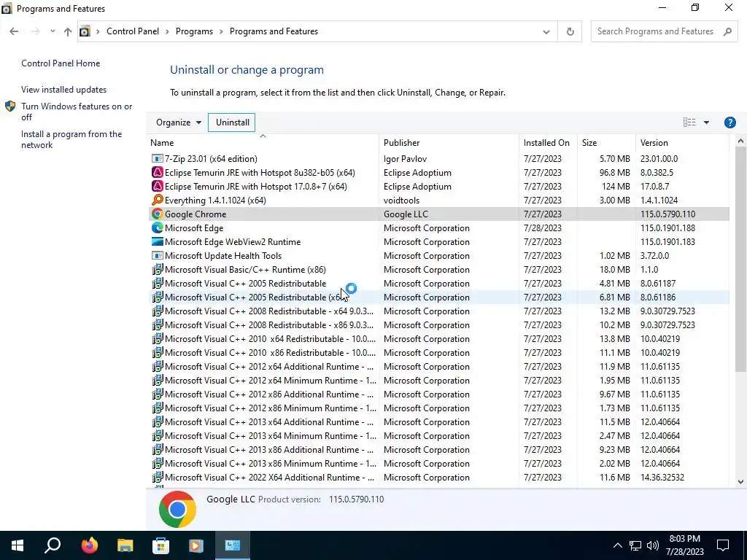Screen dimensions: 747x560
Task: Go up one level with up arrow
Action: point(68,31)
